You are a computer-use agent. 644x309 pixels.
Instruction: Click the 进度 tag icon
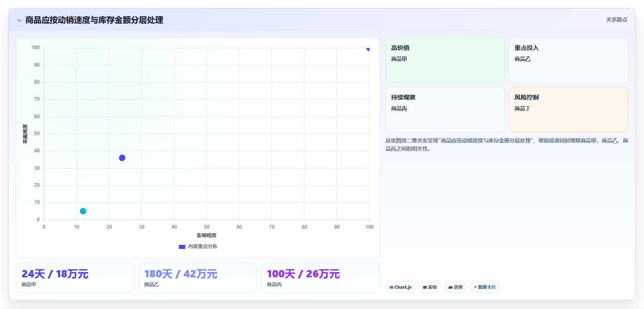point(450,287)
